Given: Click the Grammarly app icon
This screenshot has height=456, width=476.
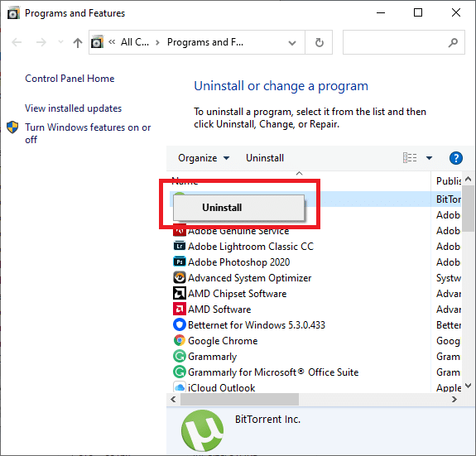Looking at the screenshot, I should pyautogui.click(x=180, y=356).
